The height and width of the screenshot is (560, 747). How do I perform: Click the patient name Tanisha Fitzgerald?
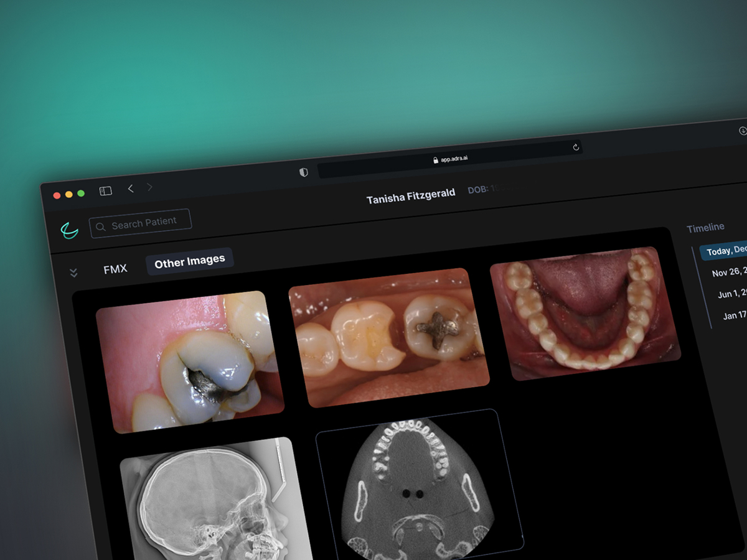(x=411, y=197)
